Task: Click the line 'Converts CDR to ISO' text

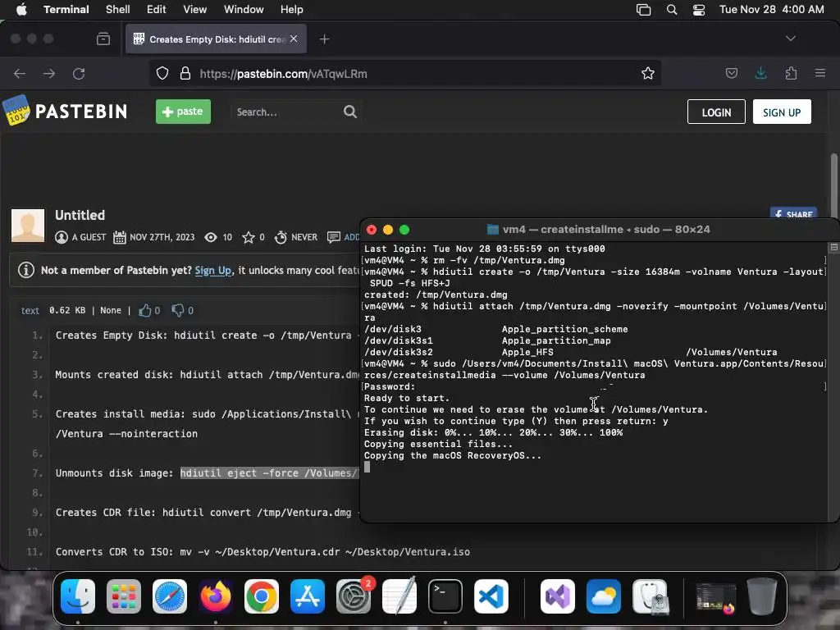Action: click(x=262, y=552)
